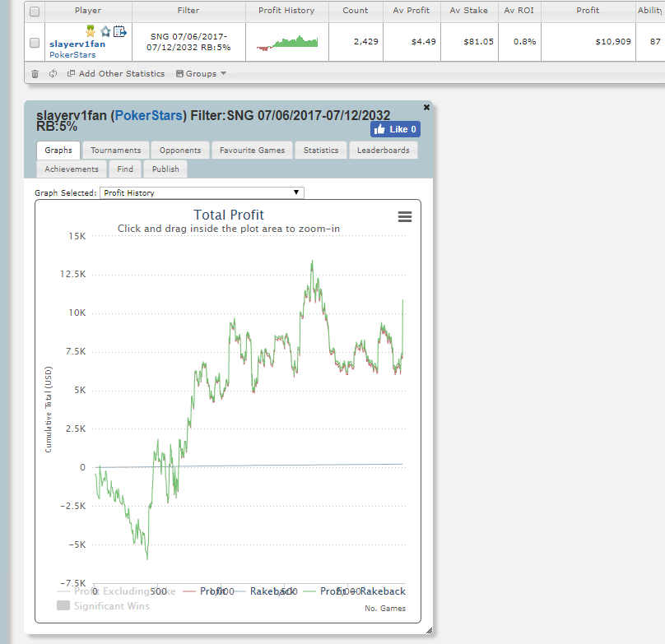Click the average stake value $81.05
The width and height of the screenshot is (665, 644).
click(479, 42)
